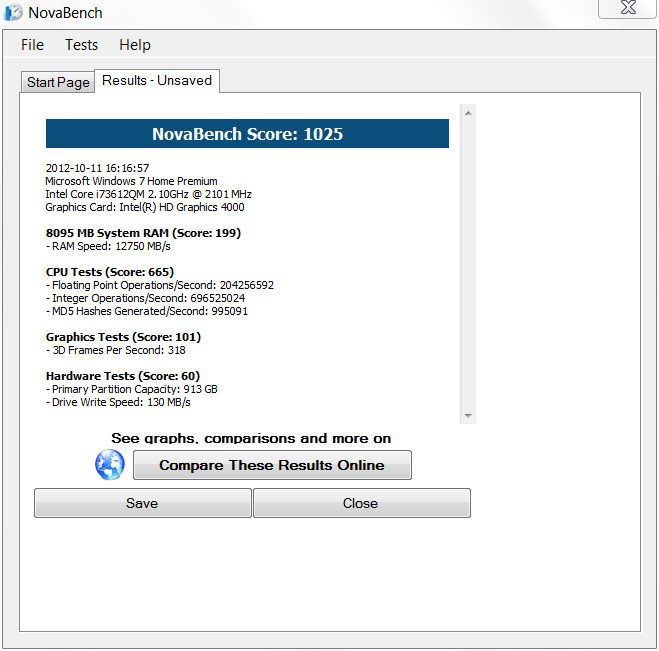Open the Help menu
This screenshot has width=659, height=651.
135,45
